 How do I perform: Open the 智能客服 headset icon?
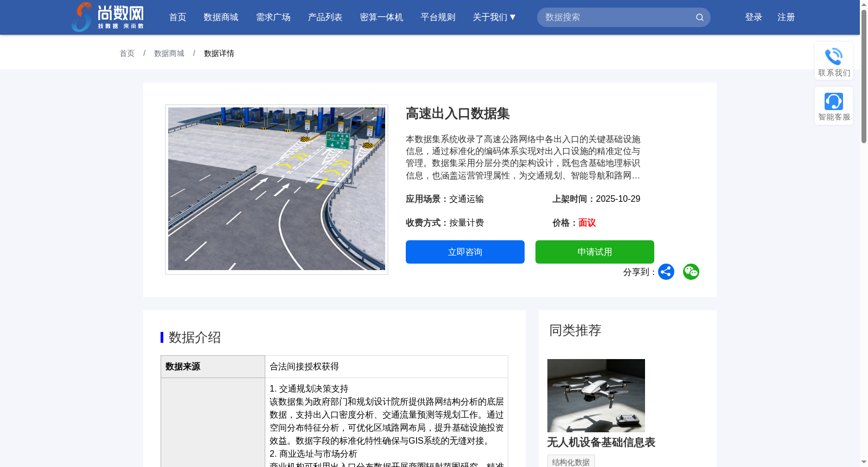click(834, 101)
